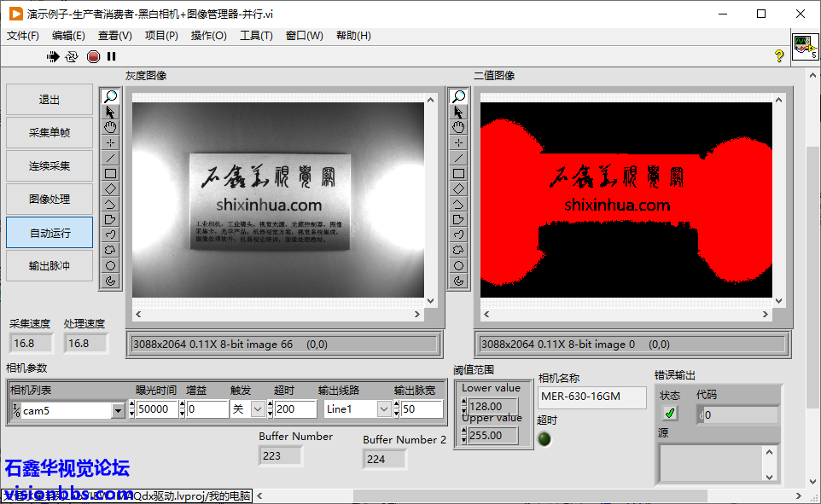This screenshot has width=821, height=504.
Task: Select the Zoom tool in the grayscale image palette
Action: click(110, 96)
